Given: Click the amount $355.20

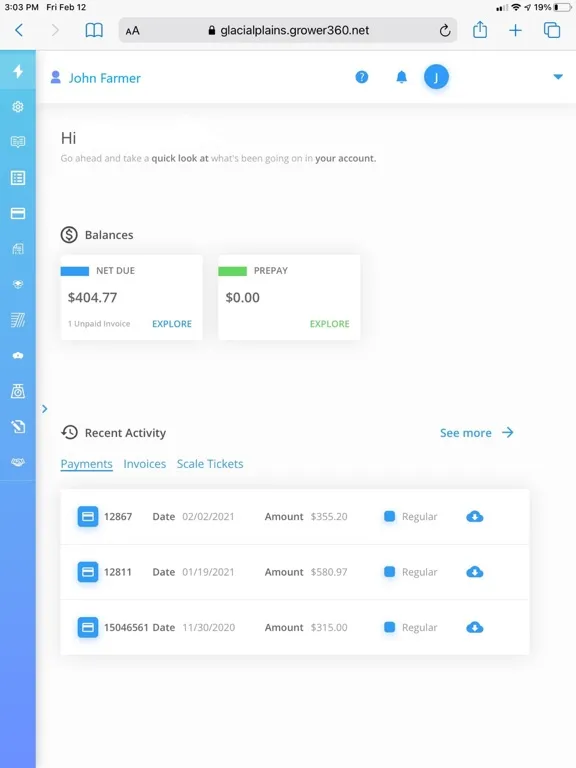Looking at the screenshot, I should click(329, 516).
